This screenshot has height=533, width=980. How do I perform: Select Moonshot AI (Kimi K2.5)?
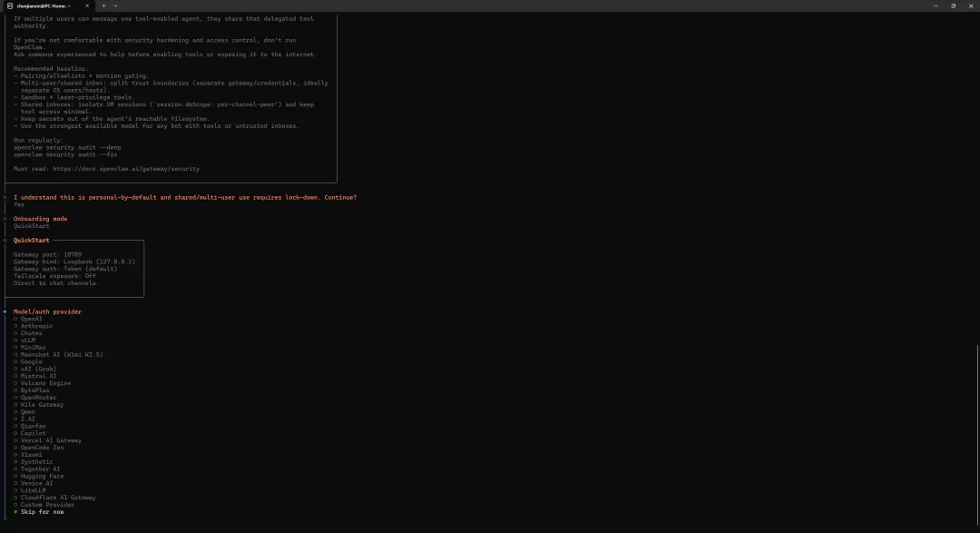[x=58, y=355]
